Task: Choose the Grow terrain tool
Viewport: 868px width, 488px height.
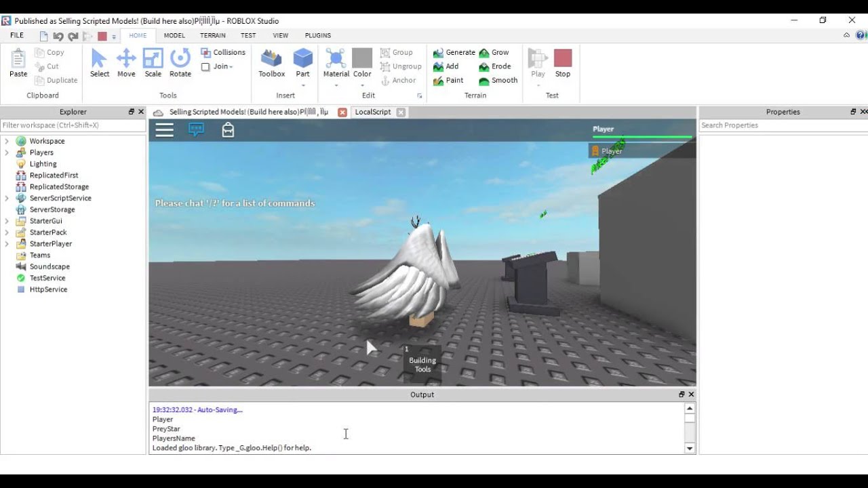Action: pos(494,52)
